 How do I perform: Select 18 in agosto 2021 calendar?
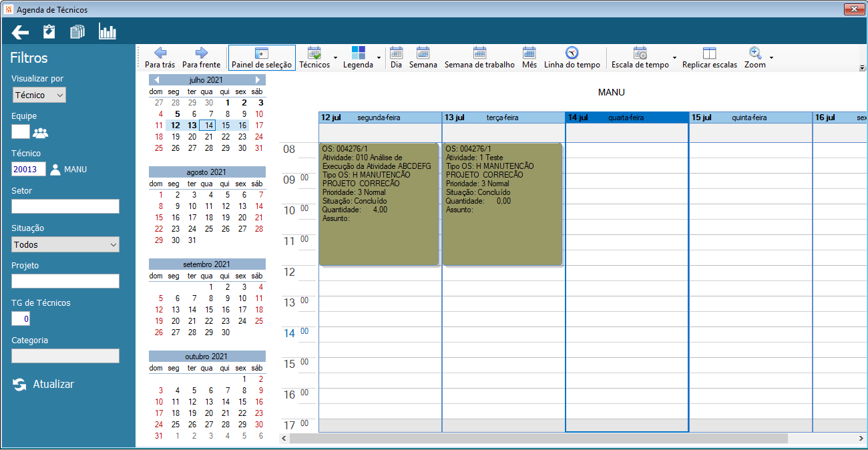point(209,217)
